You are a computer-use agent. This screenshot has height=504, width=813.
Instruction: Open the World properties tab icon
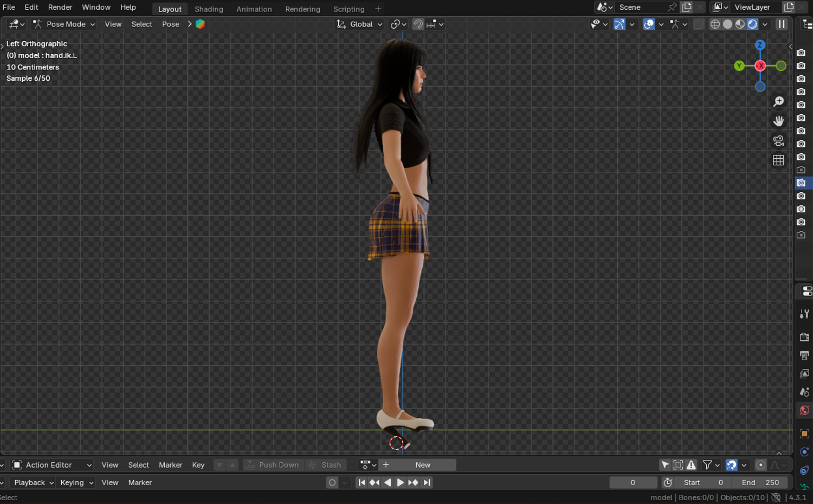[804, 410]
